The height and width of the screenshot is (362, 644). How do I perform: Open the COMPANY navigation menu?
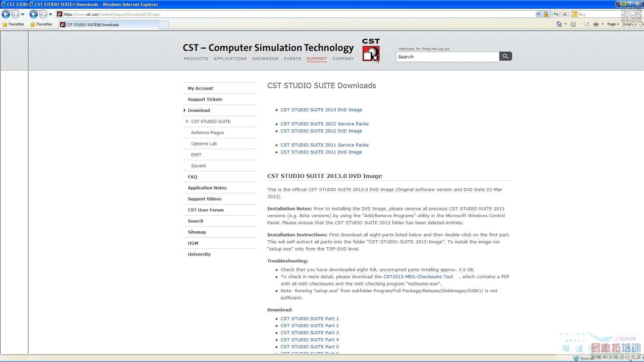[343, 59]
